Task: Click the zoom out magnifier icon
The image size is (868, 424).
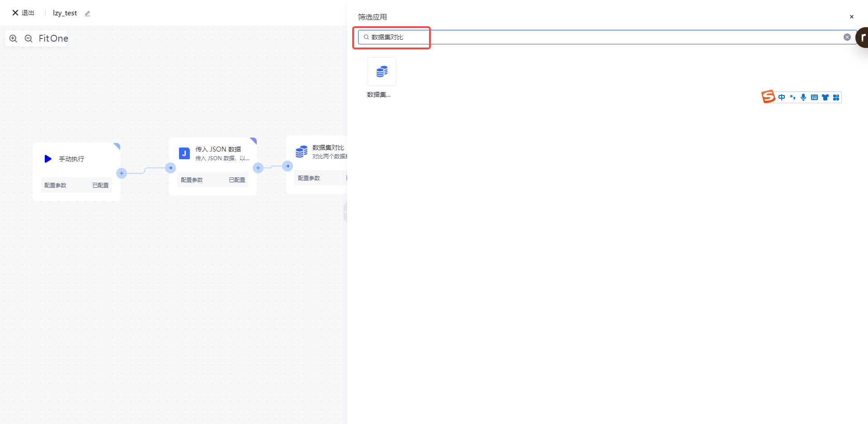Action: pyautogui.click(x=28, y=38)
